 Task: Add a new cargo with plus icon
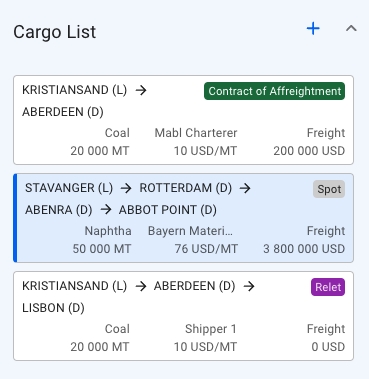coord(313,29)
